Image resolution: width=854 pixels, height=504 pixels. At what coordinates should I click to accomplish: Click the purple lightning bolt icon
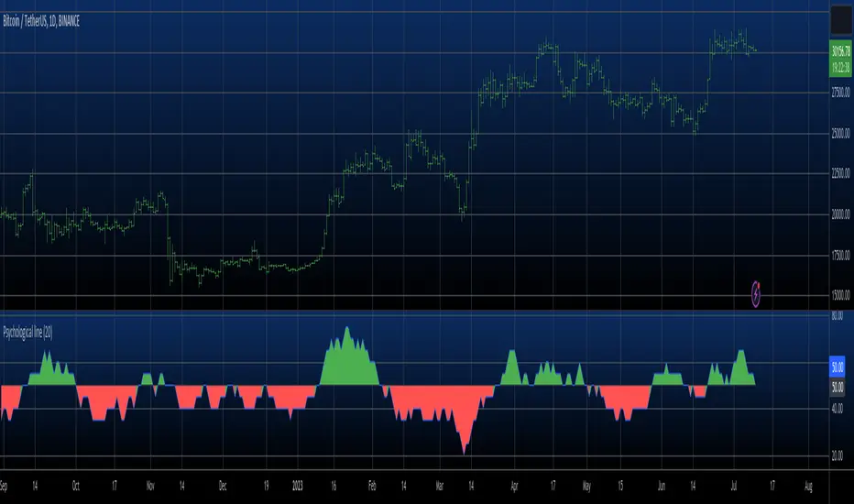tap(756, 294)
